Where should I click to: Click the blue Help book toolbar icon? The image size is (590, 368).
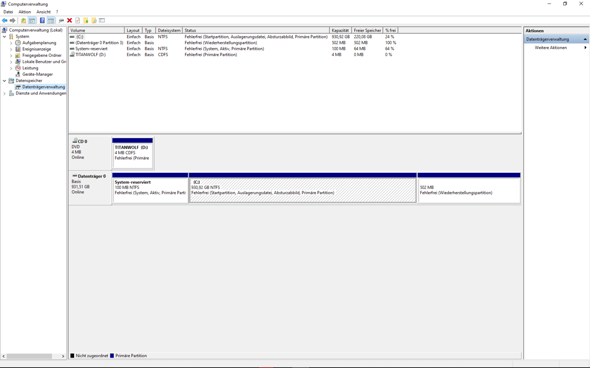coord(42,20)
